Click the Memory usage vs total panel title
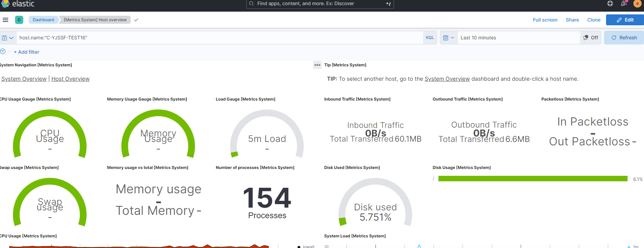The image size is (644, 248). point(147,168)
